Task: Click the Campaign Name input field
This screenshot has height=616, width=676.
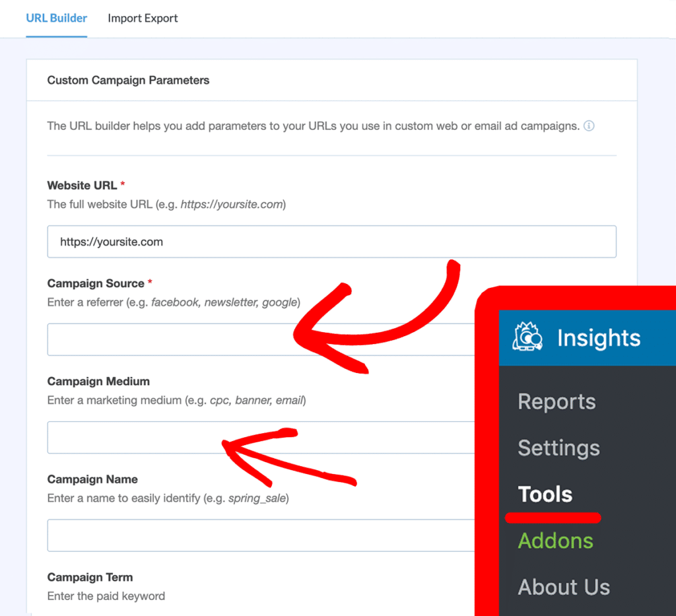Action: [x=198, y=535]
